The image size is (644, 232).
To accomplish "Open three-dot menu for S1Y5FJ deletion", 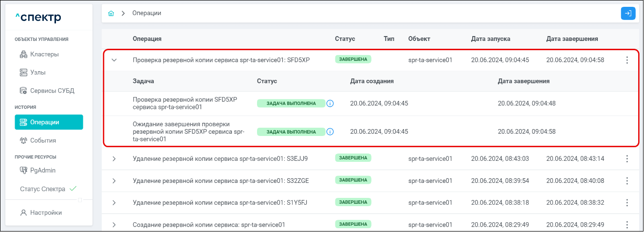I will click(627, 203).
